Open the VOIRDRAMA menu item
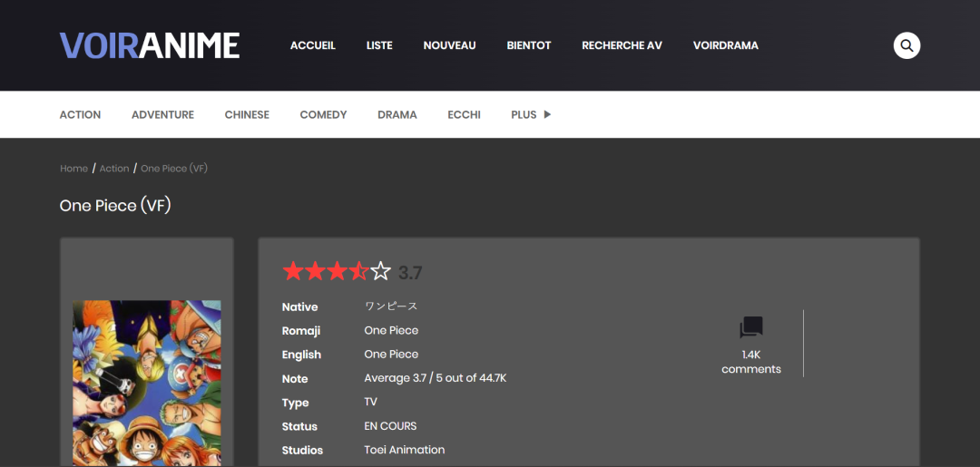980x467 pixels. pyautogui.click(x=726, y=45)
